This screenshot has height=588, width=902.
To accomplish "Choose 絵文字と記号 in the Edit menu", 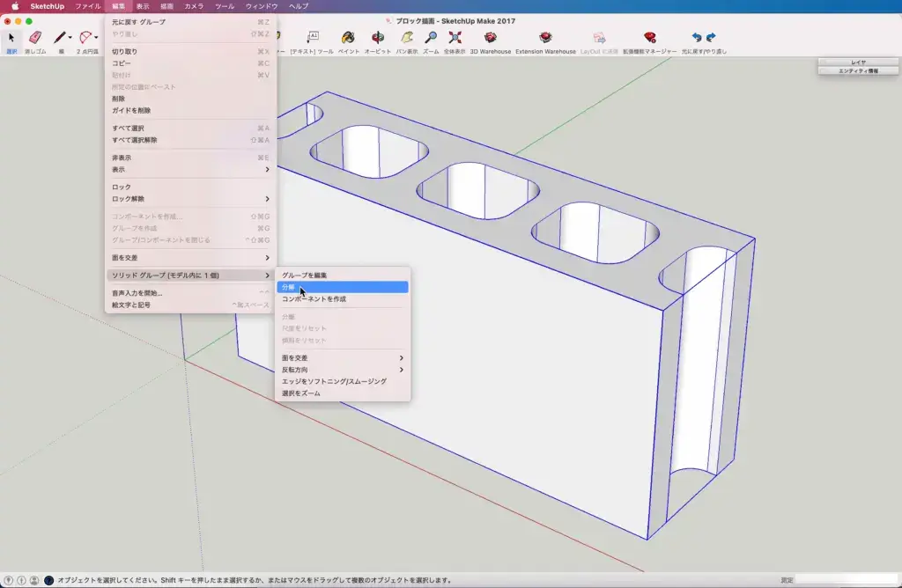I will pyautogui.click(x=190, y=305).
